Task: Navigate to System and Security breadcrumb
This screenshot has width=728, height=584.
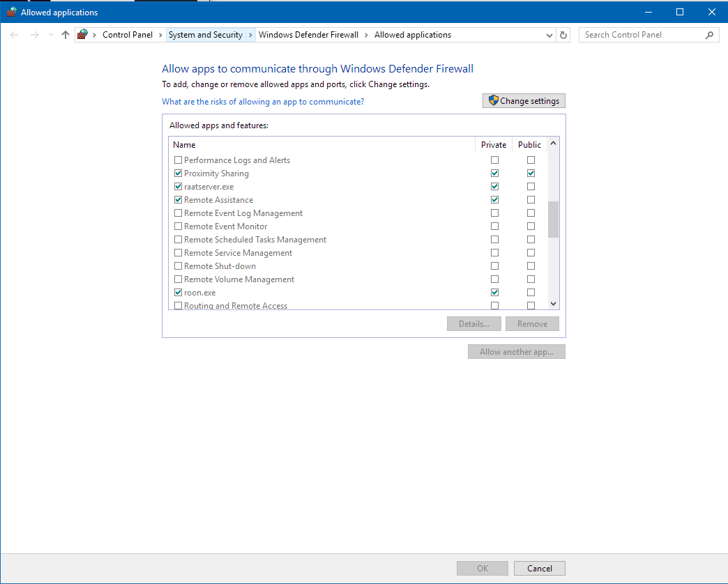Action: (x=206, y=35)
